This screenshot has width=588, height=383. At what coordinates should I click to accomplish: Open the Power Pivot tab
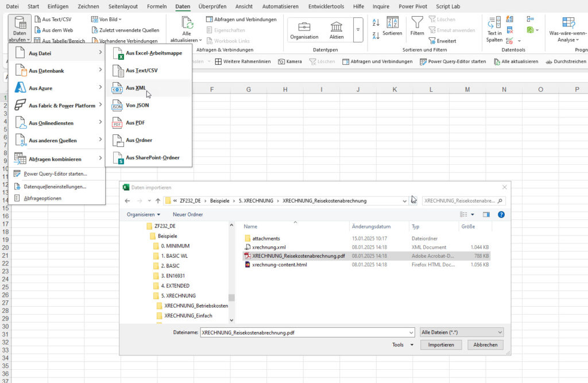[413, 6]
